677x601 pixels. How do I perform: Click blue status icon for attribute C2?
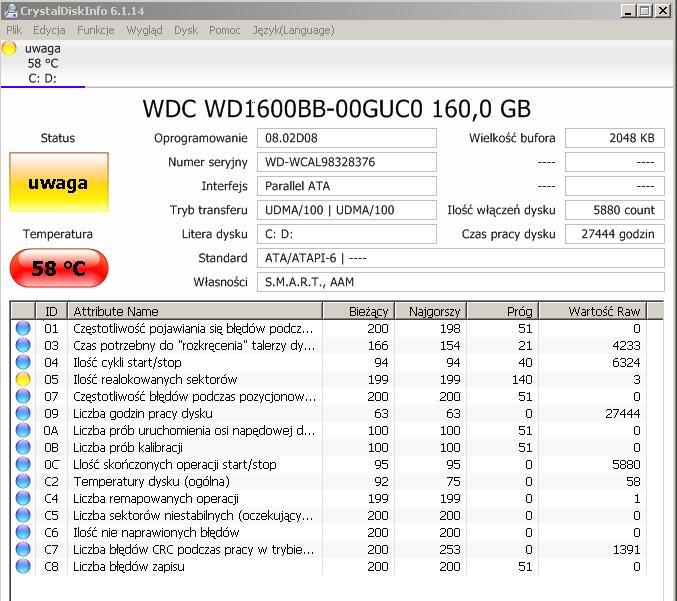tap(23, 481)
